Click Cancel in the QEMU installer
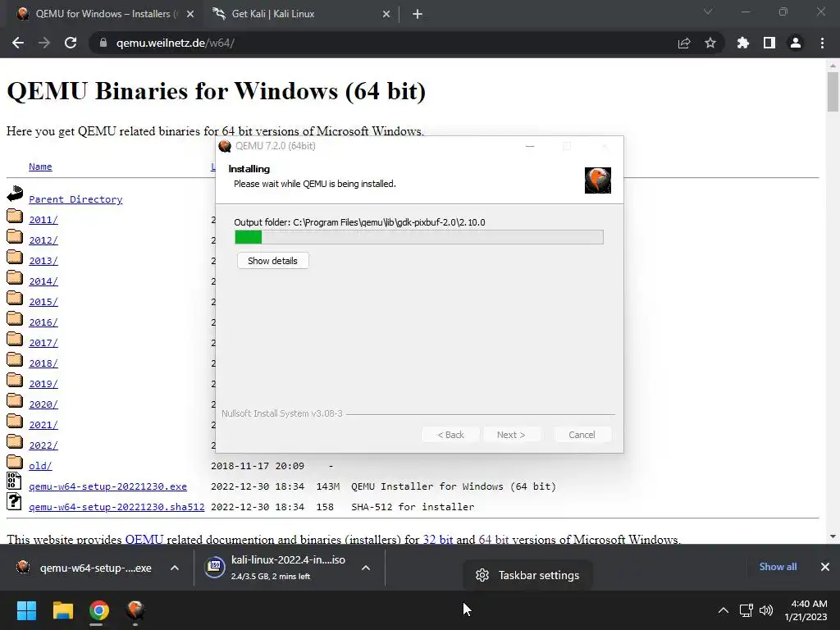The image size is (840, 630). tap(582, 435)
